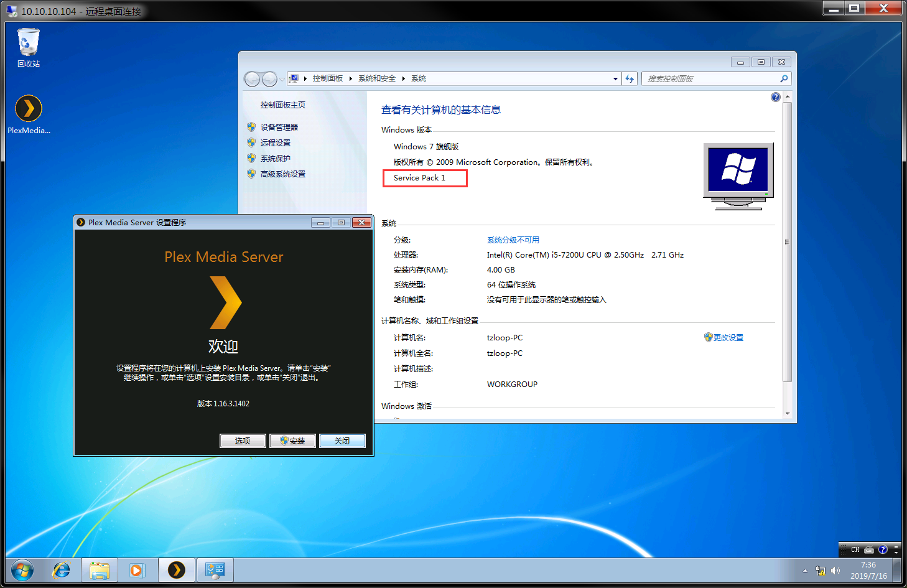Image resolution: width=907 pixels, height=588 pixels.
Task: Click the Show Desktop strip beside the clock
Action: (x=896, y=570)
